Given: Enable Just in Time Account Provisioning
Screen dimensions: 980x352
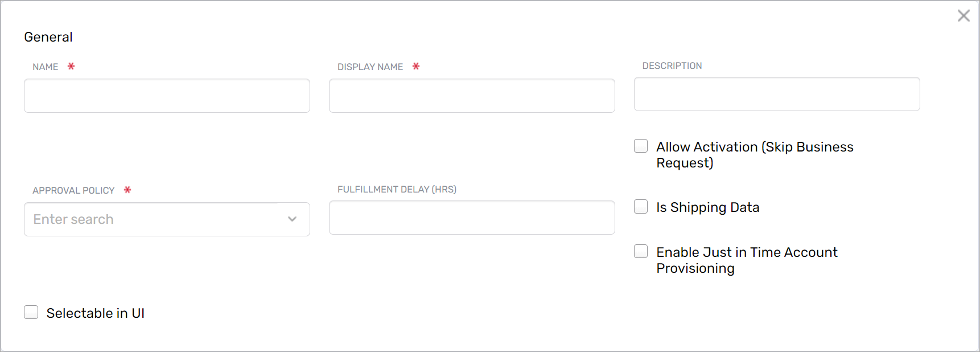Looking at the screenshot, I should [x=640, y=251].
